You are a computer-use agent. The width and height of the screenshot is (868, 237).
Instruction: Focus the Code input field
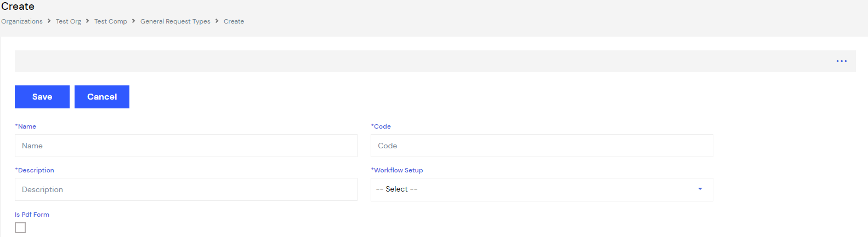click(x=542, y=146)
